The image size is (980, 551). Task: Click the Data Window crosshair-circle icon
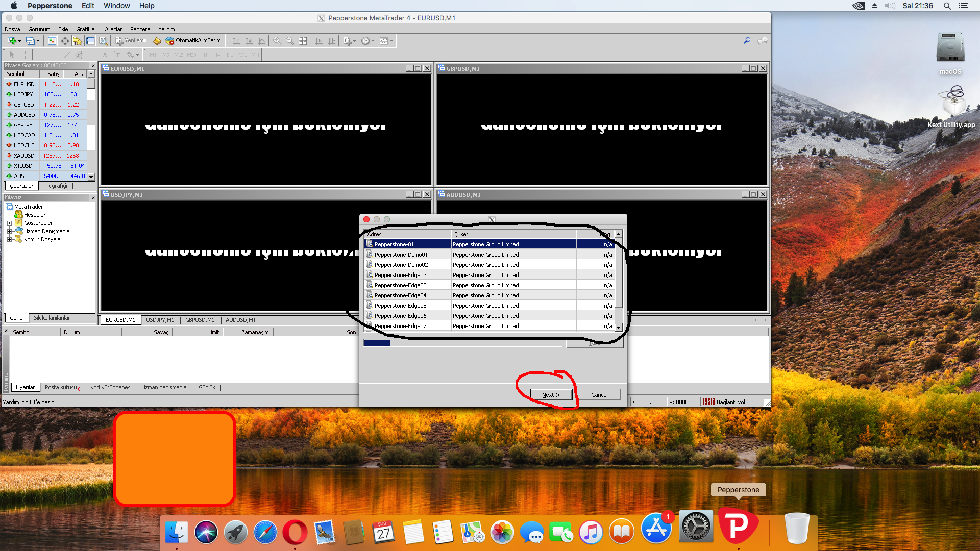coord(65,41)
